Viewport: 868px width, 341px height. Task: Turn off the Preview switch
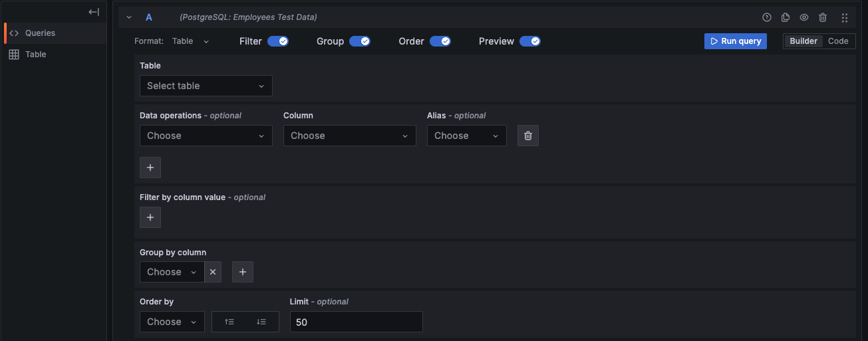(529, 41)
